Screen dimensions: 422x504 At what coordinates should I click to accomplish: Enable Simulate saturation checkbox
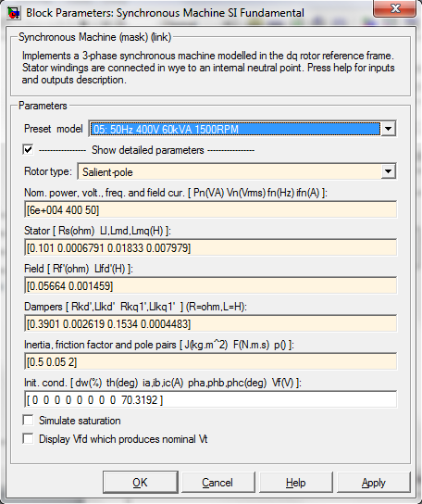pos(28,420)
